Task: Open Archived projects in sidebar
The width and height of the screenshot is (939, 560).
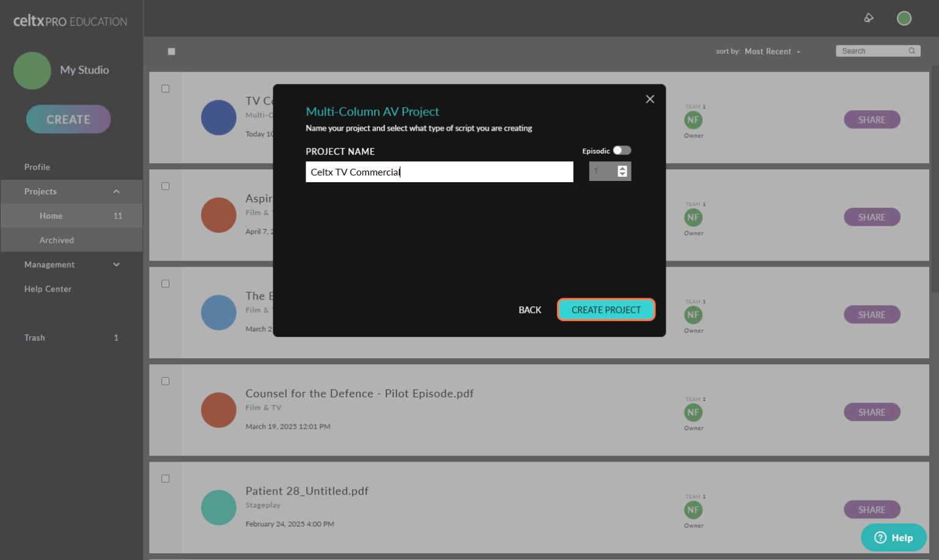Action: pyautogui.click(x=56, y=240)
